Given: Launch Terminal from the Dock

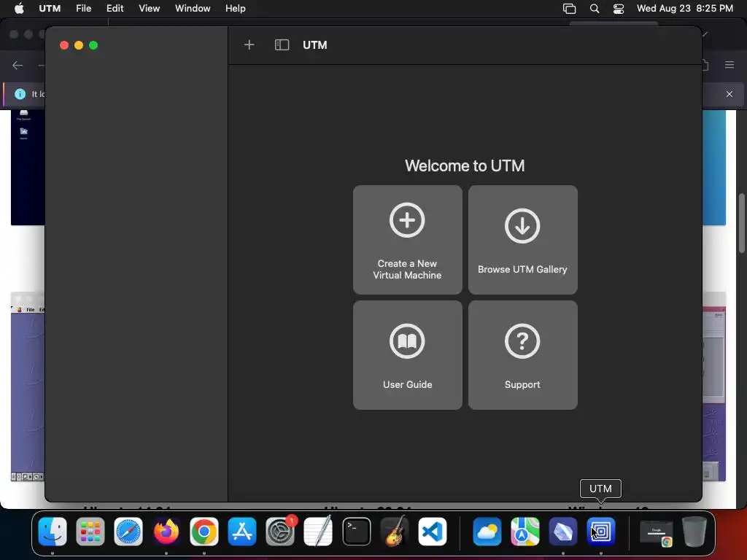Looking at the screenshot, I should click(356, 531).
